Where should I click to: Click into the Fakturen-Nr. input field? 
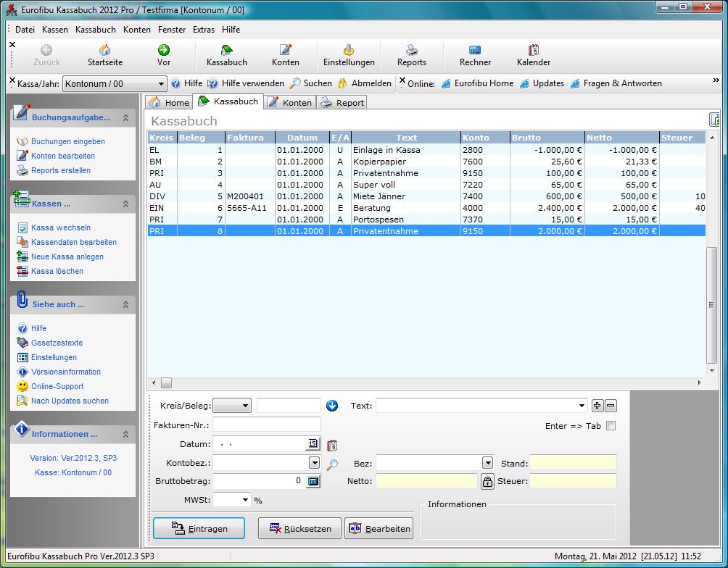point(267,425)
